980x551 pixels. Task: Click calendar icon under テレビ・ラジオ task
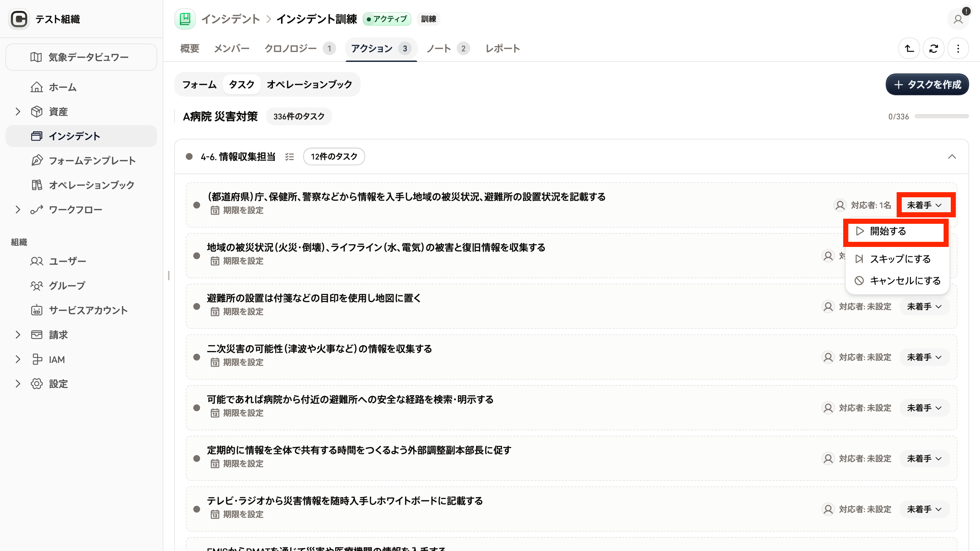pos(215,514)
